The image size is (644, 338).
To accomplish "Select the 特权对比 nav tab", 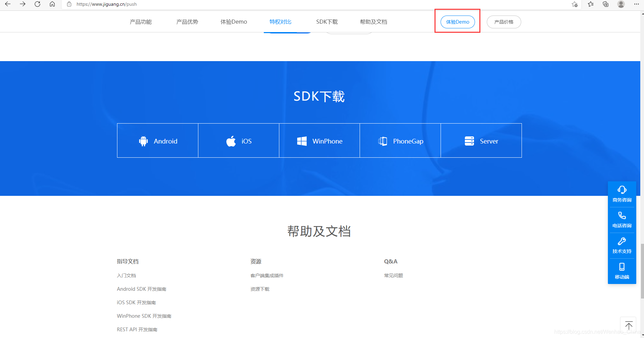I will point(280,22).
